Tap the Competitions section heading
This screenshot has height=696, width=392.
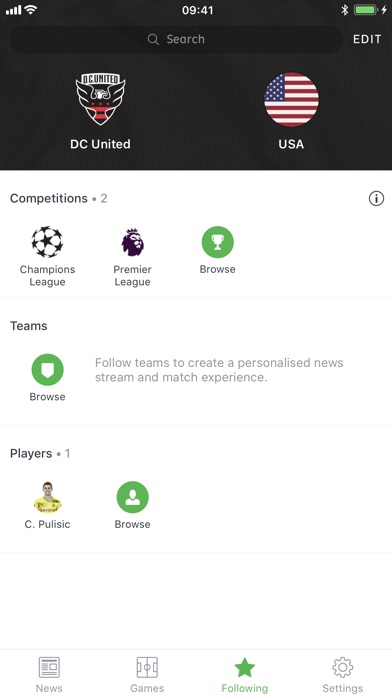pyautogui.click(x=49, y=198)
